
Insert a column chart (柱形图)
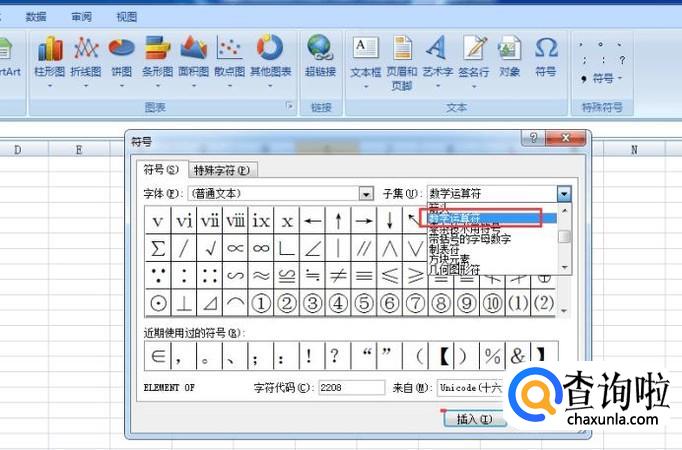[50, 60]
